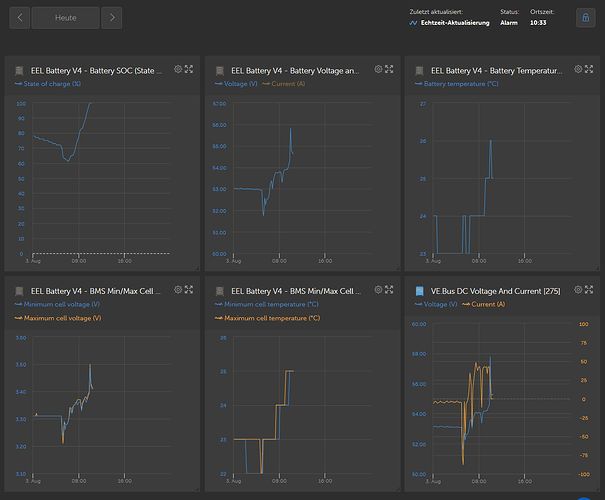Image resolution: width=605 pixels, height=500 pixels.
Task: Expand Battery Temperature chart to fullscreen
Action: tap(590, 69)
